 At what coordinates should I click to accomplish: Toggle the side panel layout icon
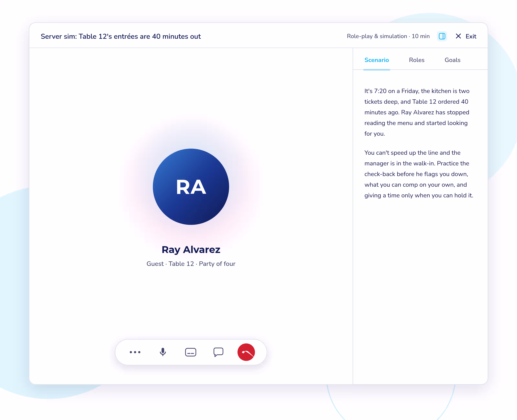[x=442, y=36]
